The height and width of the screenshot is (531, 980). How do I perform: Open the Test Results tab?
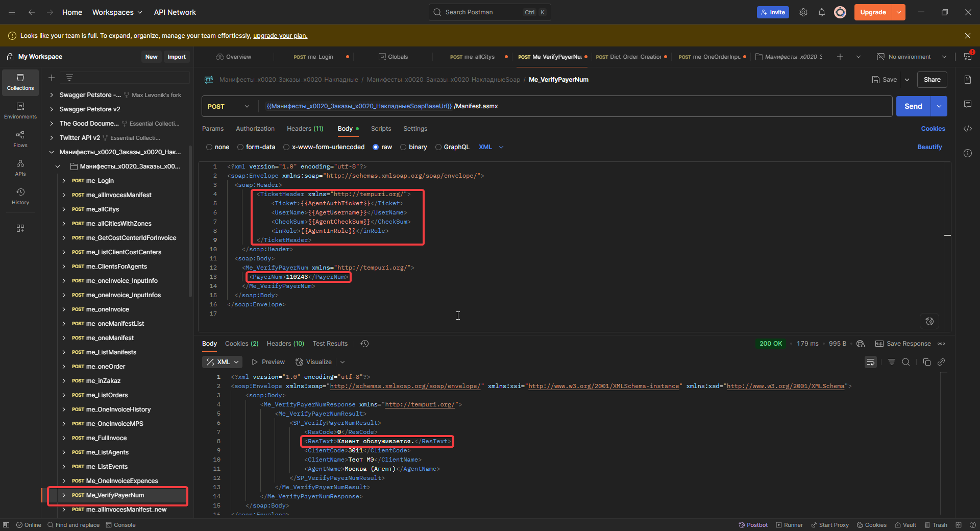tap(330, 344)
